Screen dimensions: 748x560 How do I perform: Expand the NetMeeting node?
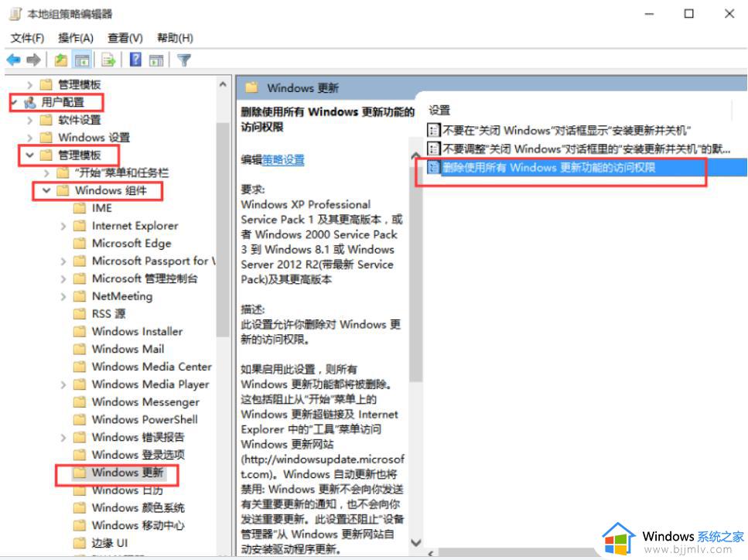63,296
